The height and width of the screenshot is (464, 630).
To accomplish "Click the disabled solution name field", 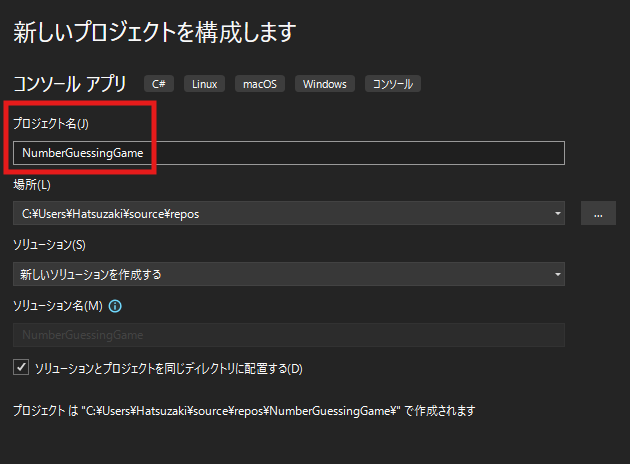I will click(288, 335).
